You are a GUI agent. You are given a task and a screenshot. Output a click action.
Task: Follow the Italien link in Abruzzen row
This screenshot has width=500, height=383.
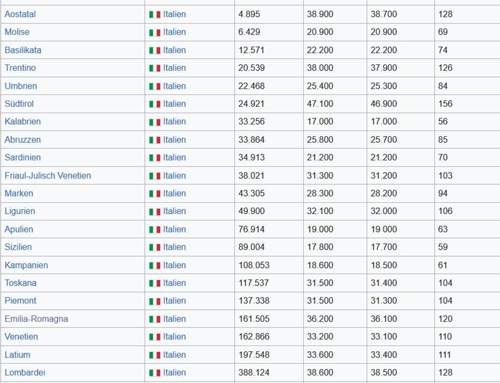174,139
